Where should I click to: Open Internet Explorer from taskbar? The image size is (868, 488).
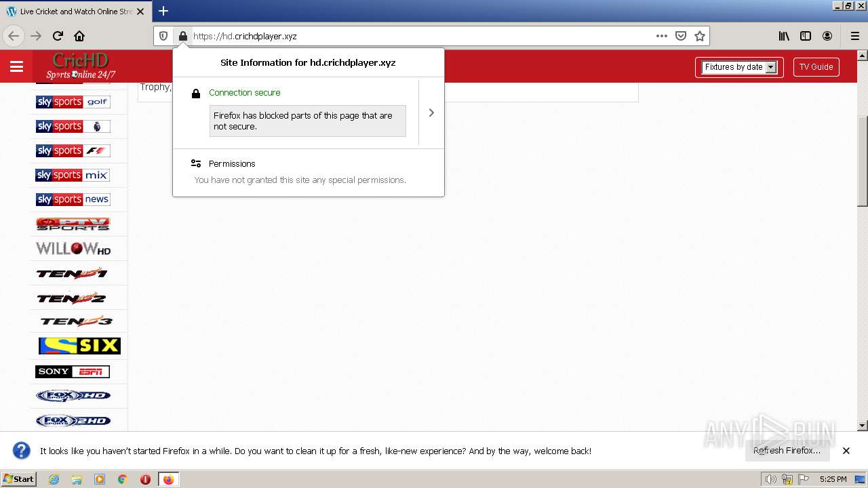[54, 479]
